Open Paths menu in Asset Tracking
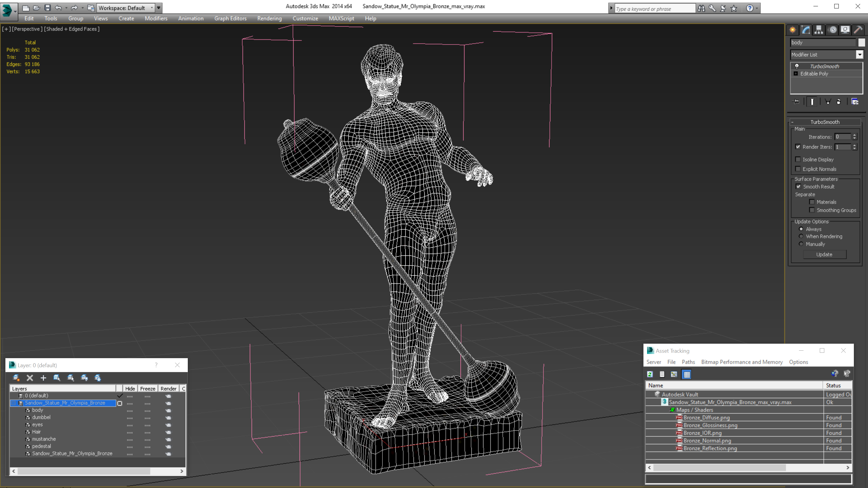This screenshot has height=488, width=868. 688,362
